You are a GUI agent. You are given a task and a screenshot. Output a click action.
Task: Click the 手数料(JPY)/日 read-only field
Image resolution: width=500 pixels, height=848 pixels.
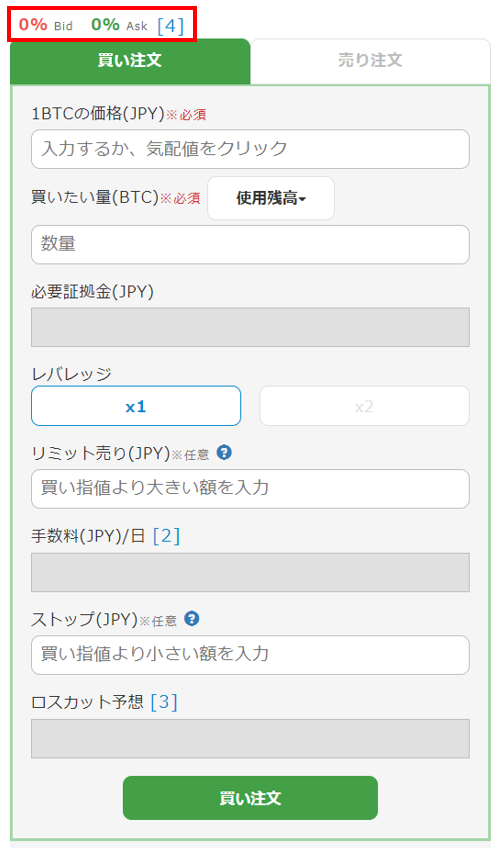(x=250, y=572)
